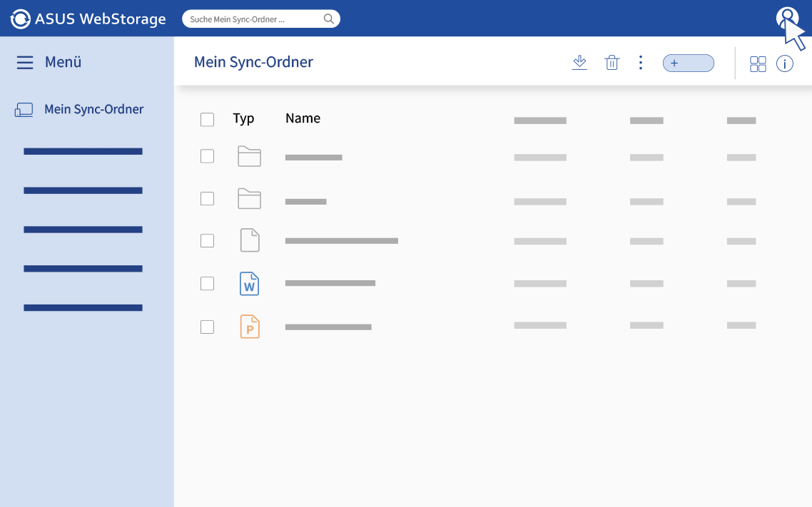Click the search magnifier icon
The image size is (812, 507).
tap(329, 19)
